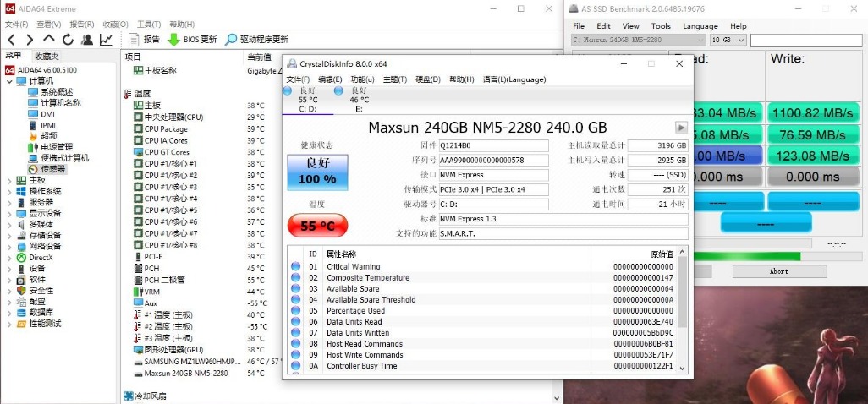Select 电源管理 tree item icon
The width and height of the screenshot is (868, 404).
[x=33, y=147]
